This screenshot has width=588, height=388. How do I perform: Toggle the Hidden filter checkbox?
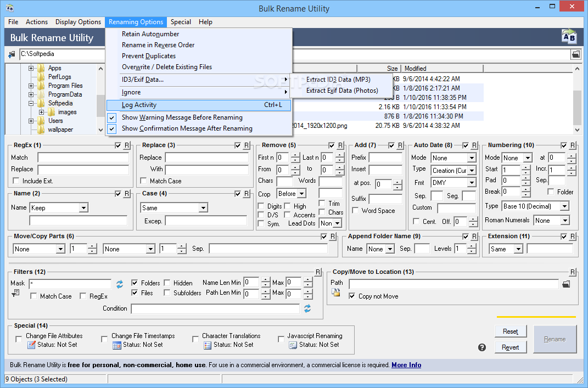point(167,283)
